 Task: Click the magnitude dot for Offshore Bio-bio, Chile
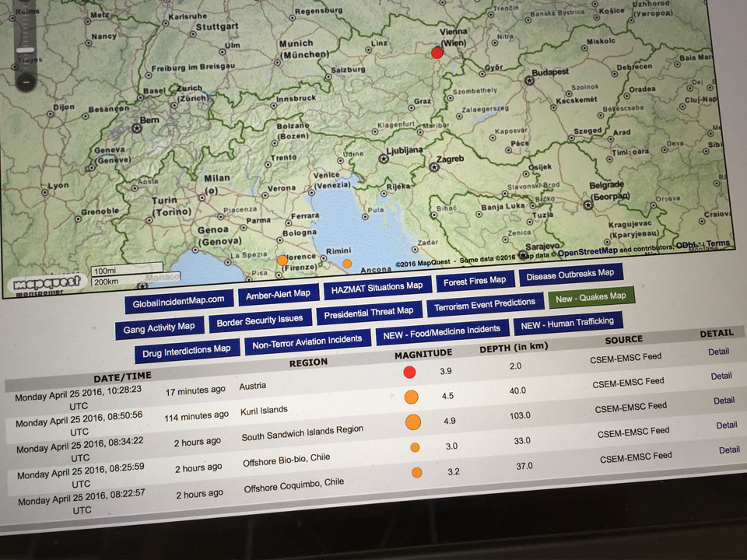click(415, 447)
